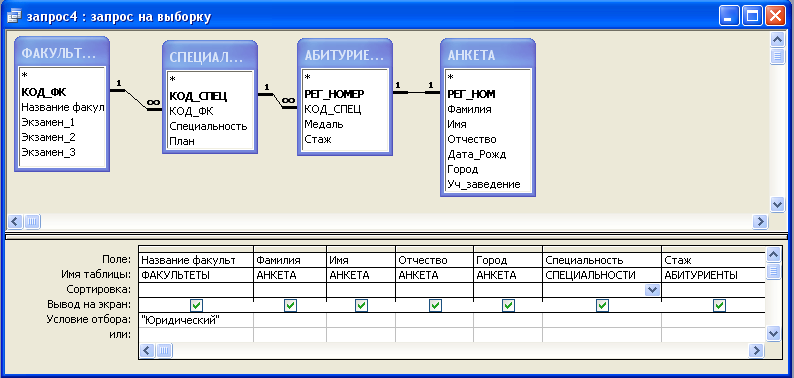The image size is (794, 378).
Task: Click table name cell "АБИТУРИЕНТЫ" in grid
Action: pyautogui.click(x=713, y=275)
